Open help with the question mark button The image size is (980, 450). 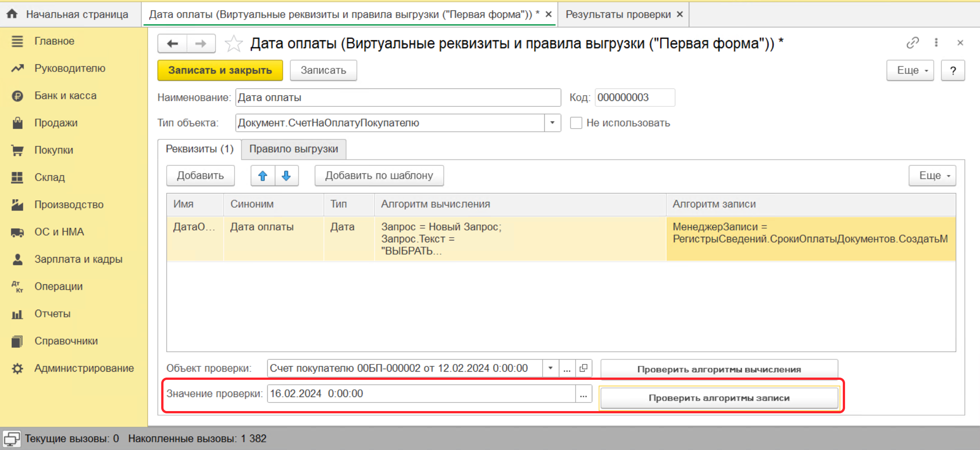(953, 70)
